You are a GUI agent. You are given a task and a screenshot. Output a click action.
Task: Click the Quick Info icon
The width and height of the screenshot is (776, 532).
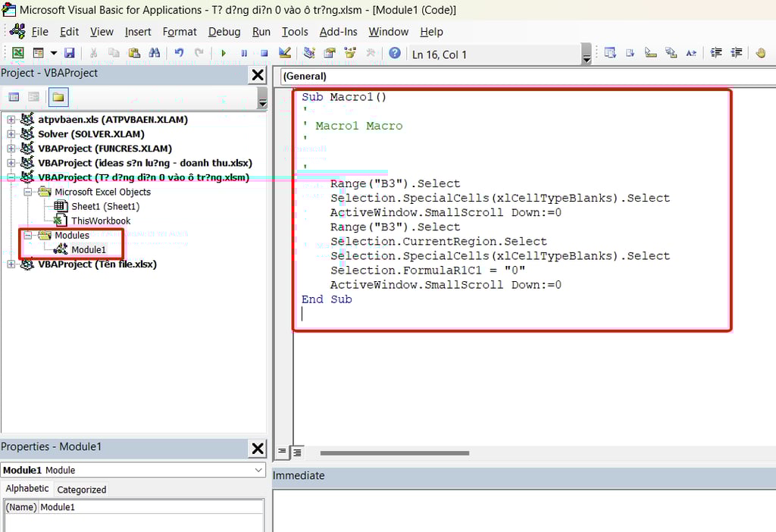pyautogui.click(x=650, y=52)
